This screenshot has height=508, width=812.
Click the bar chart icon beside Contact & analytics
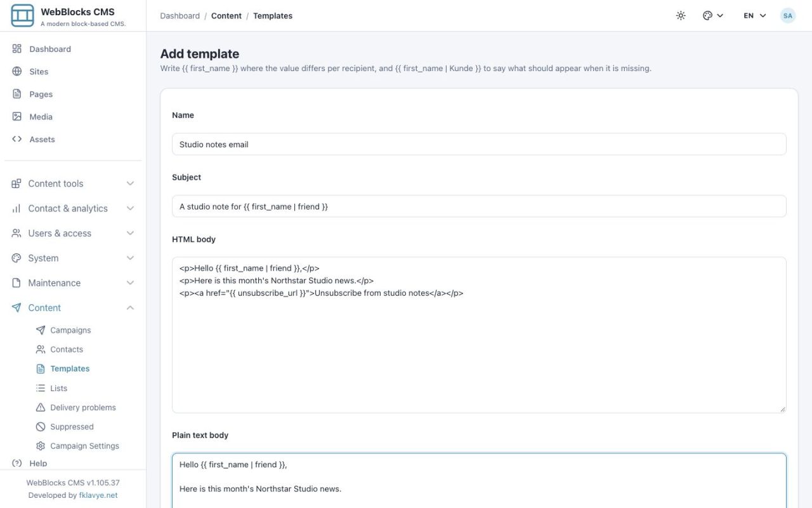click(16, 208)
